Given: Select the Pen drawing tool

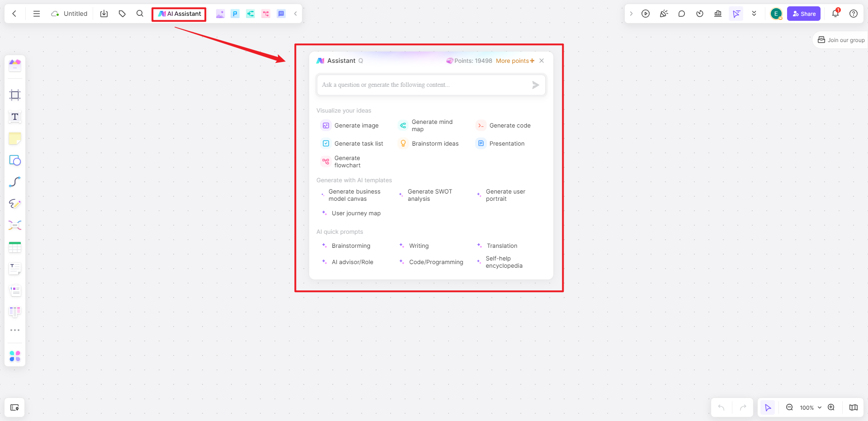Looking at the screenshot, I should pyautogui.click(x=15, y=203).
